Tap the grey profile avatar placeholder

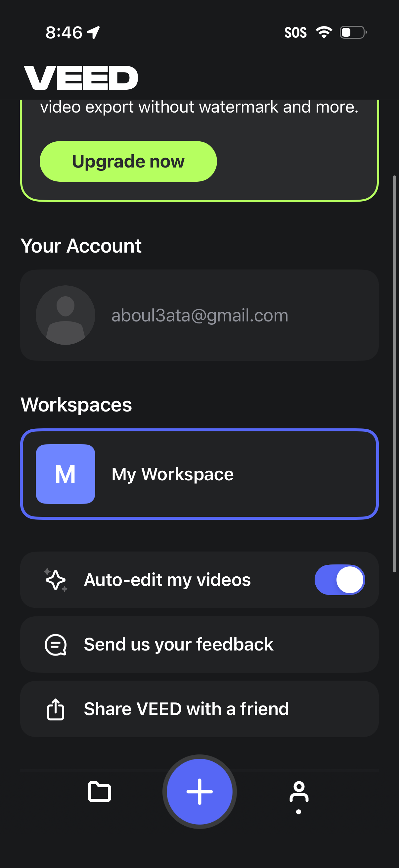(x=65, y=315)
